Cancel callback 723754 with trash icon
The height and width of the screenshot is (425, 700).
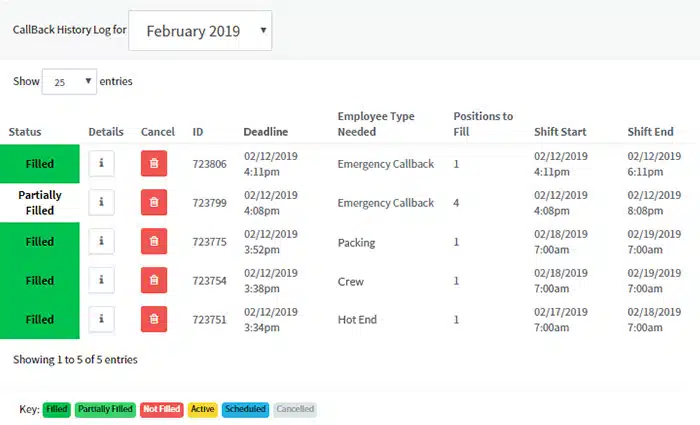[x=154, y=280]
